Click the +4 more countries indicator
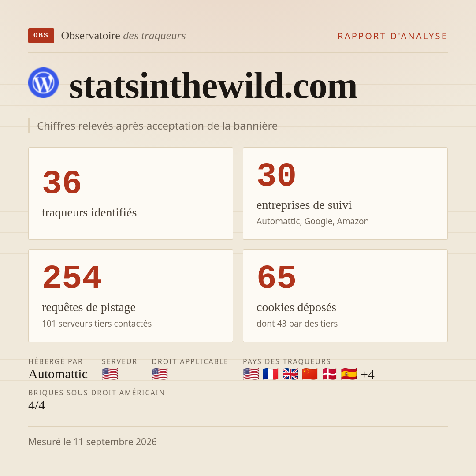Viewport: 476px width, 476px height. pos(368,374)
